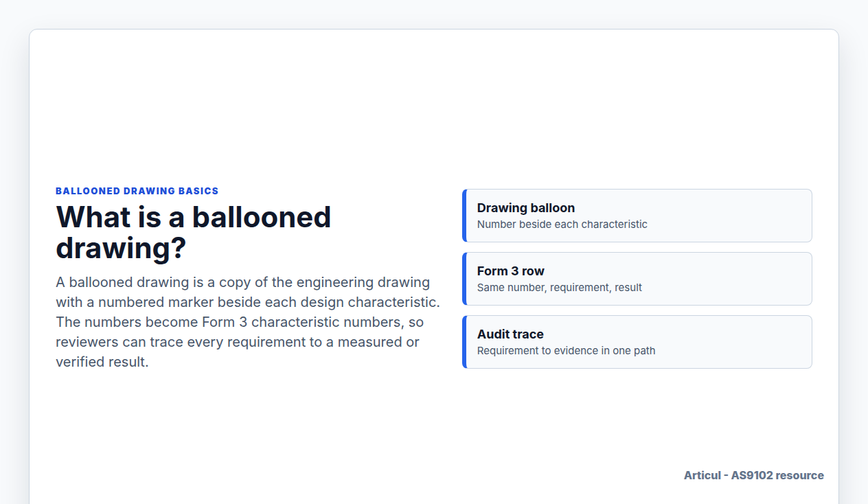868x504 pixels.
Task: Click the 'verified result.' line of the paragraph
Action: [x=102, y=362]
